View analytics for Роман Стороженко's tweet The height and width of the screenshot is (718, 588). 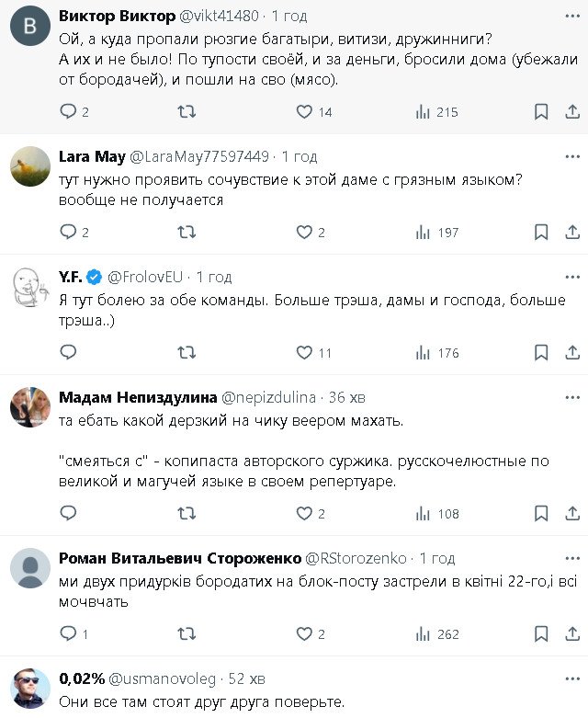pos(436,633)
